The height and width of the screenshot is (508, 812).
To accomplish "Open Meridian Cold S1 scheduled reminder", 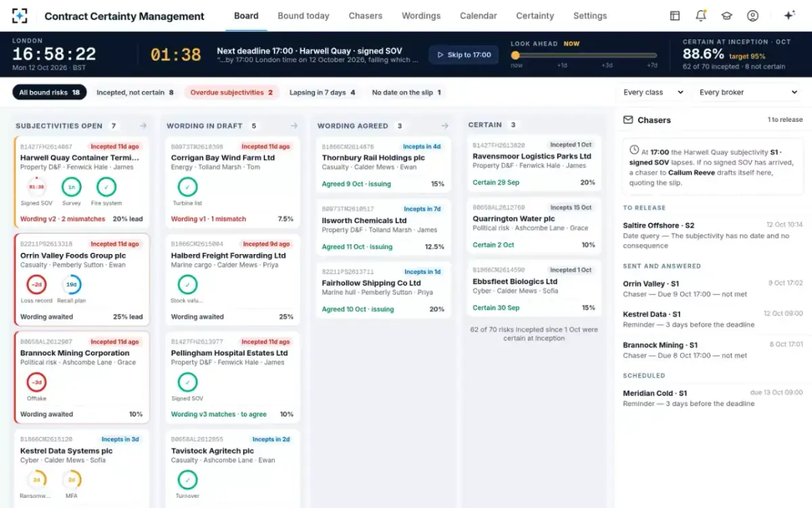I will pos(713,398).
